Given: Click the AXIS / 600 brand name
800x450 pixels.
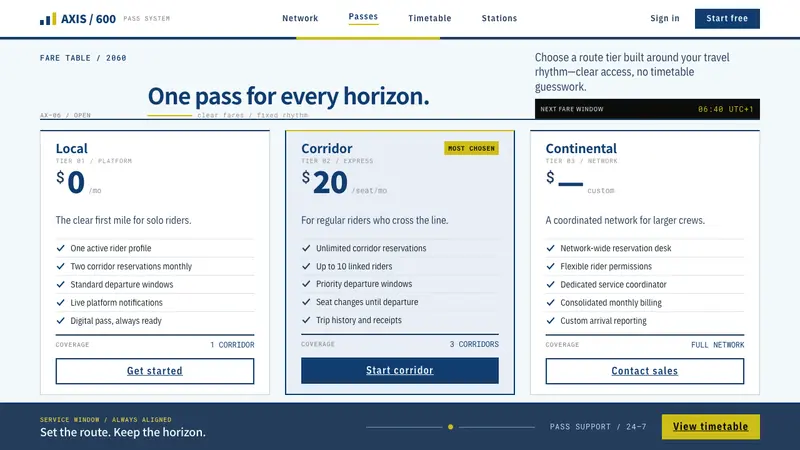Looking at the screenshot, I should (x=88, y=19).
